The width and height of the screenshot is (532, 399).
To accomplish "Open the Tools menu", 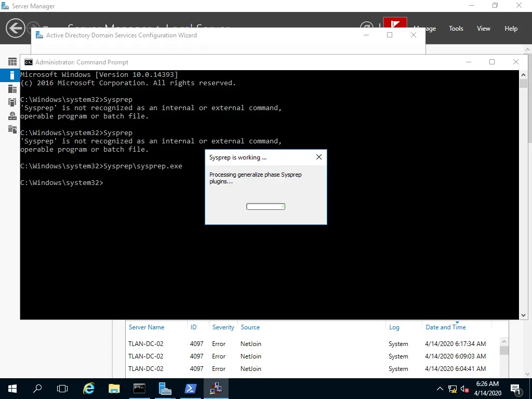I will click(456, 29).
